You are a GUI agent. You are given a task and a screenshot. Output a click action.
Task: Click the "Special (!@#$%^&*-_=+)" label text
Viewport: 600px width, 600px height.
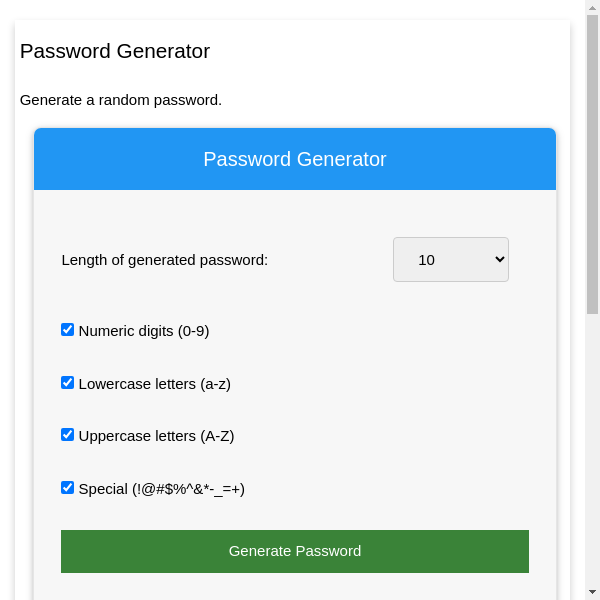point(161,489)
